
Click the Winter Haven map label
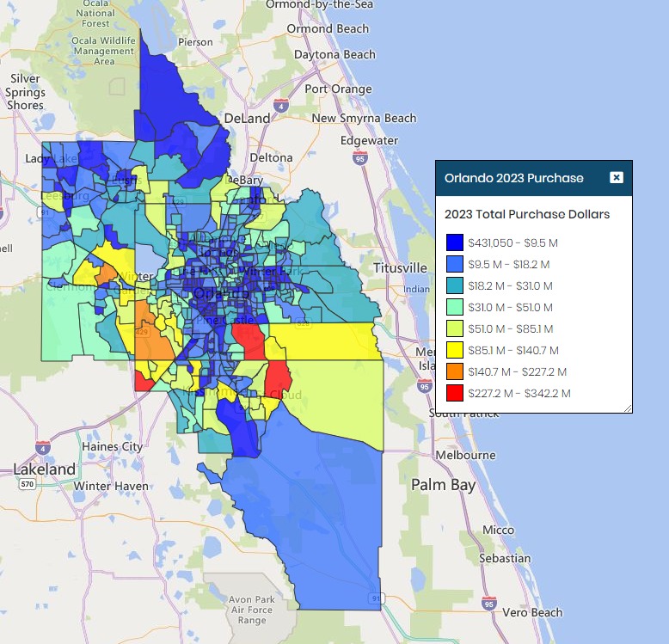[111, 486]
